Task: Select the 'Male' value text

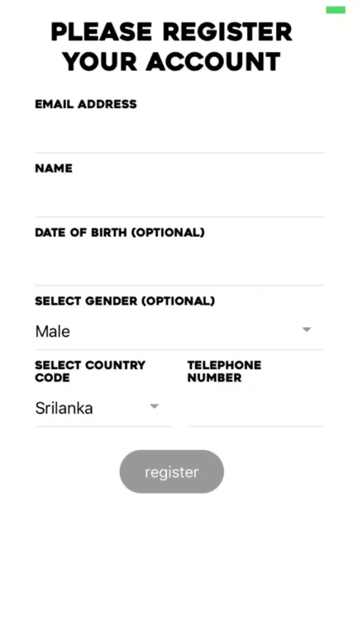Action: 53,332
